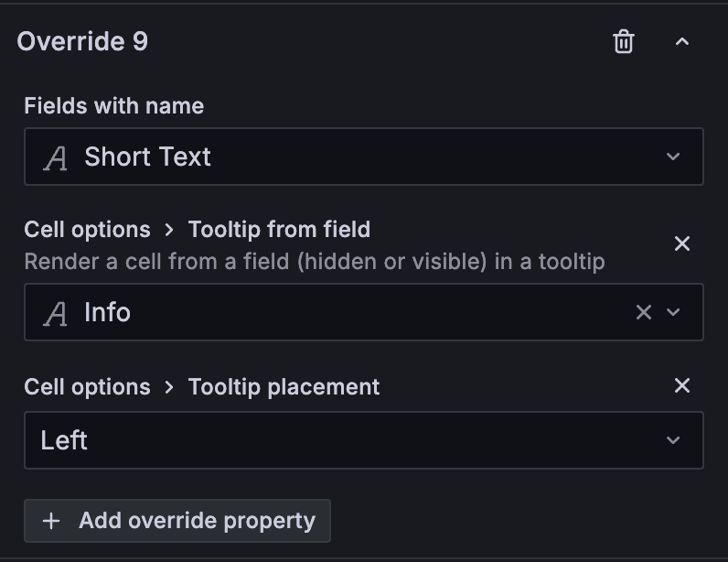Click the plus icon on Add override property

(51, 521)
